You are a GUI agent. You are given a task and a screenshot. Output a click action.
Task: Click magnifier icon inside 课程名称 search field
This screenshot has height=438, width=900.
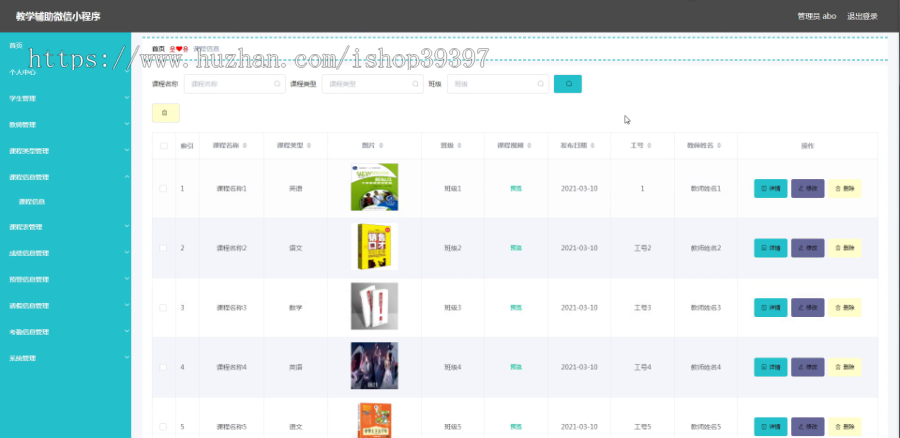tap(277, 84)
